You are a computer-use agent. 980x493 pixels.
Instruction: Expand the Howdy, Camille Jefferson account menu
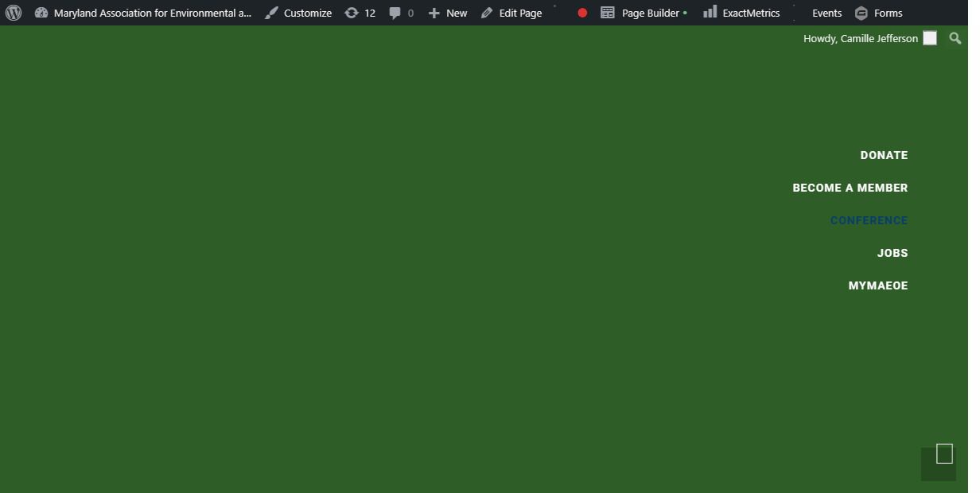coord(860,38)
